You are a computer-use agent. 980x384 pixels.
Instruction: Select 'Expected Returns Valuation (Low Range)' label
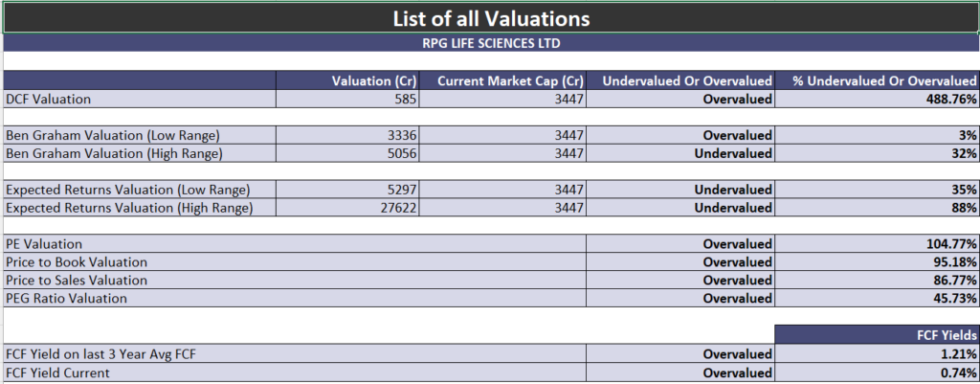pos(140,190)
